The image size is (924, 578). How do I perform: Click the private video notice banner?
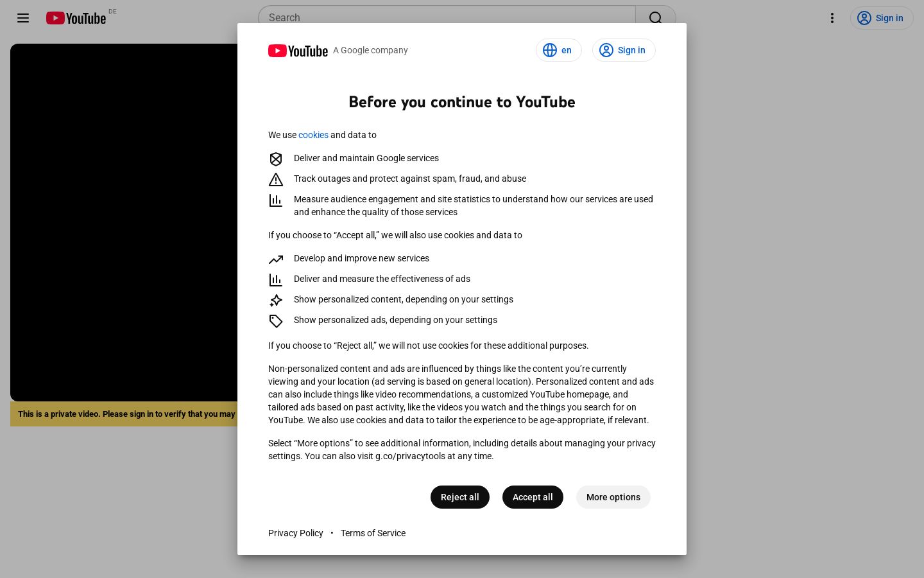click(x=124, y=414)
